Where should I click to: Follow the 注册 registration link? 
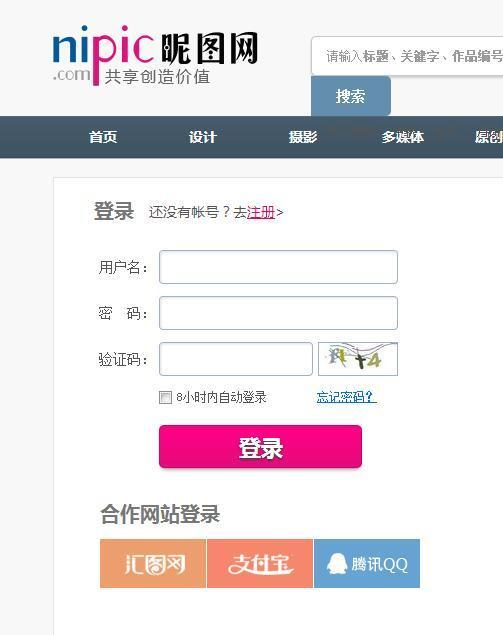click(261, 212)
